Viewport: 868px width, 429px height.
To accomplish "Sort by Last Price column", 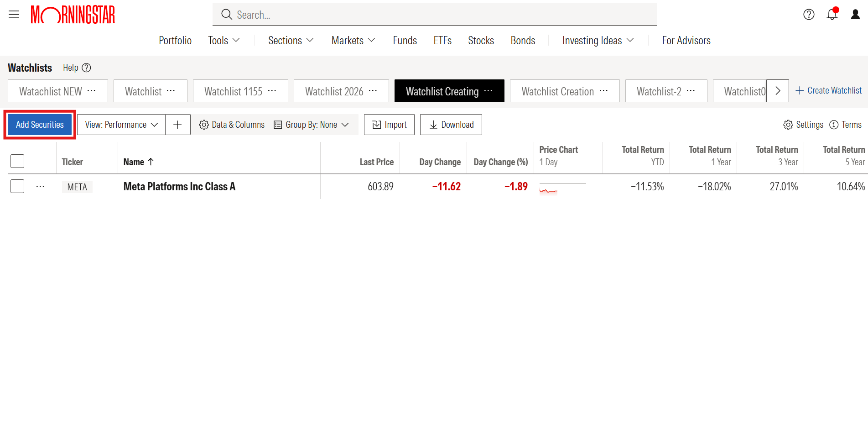I will (x=376, y=162).
